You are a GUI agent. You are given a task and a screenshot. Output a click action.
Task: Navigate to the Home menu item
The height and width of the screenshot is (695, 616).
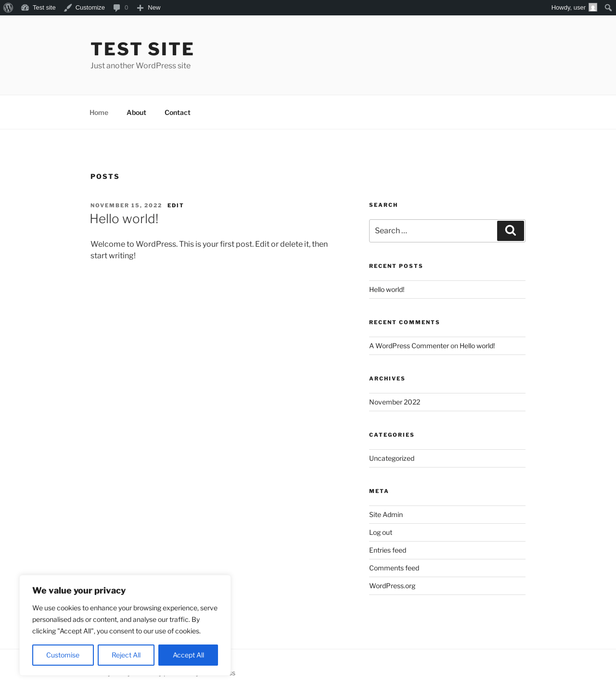point(99,113)
